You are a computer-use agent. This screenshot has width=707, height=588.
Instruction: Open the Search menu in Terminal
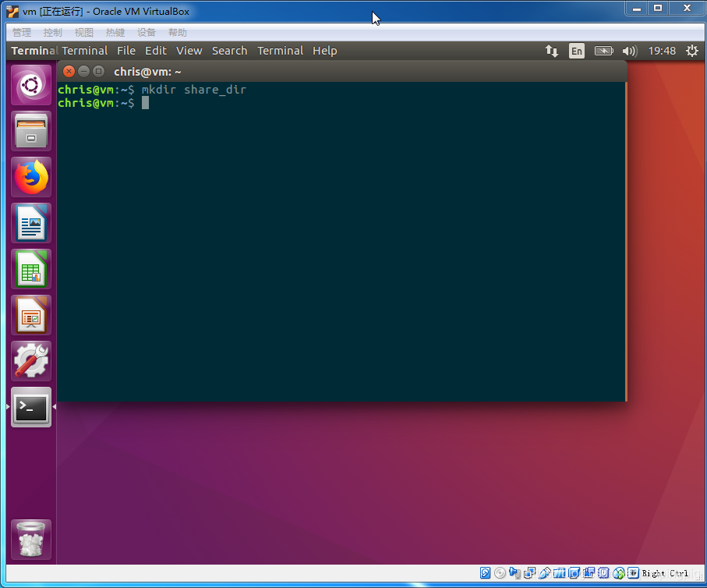pyautogui.click(x=229, y=51)
